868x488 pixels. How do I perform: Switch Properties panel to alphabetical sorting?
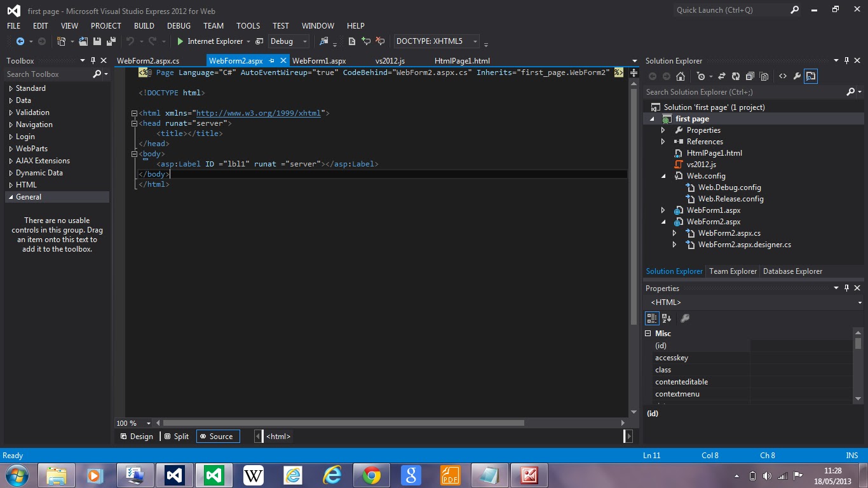pyautogui.click(x=666, y=318)
